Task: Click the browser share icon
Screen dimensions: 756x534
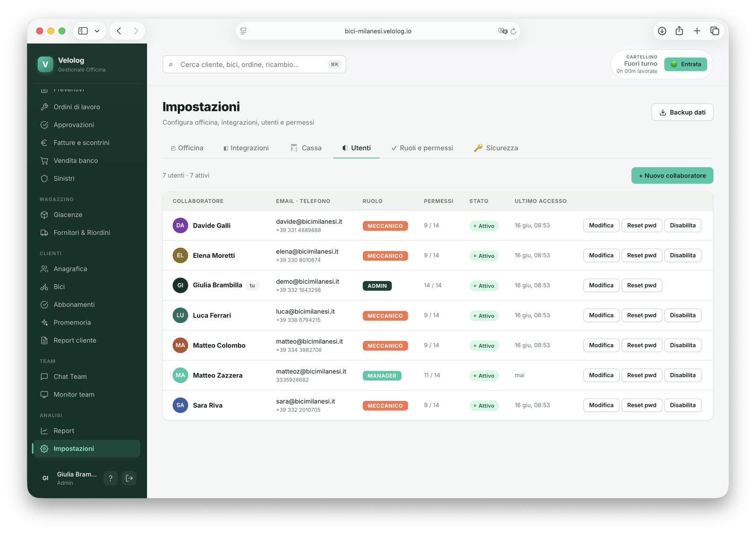Action: 679,31
